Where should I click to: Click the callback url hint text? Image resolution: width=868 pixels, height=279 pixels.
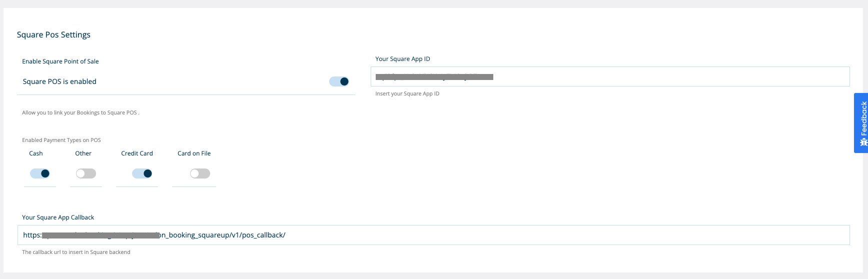76,252
